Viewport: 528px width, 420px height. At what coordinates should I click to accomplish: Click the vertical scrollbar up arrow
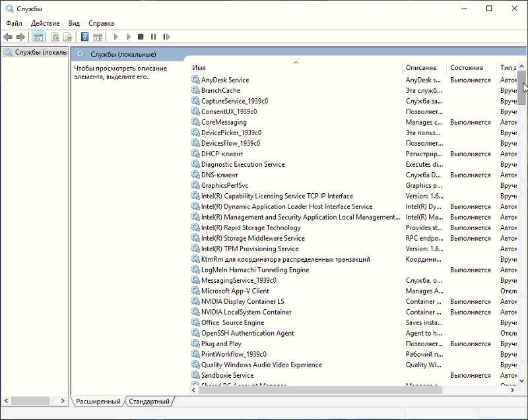tap(521, 66)
